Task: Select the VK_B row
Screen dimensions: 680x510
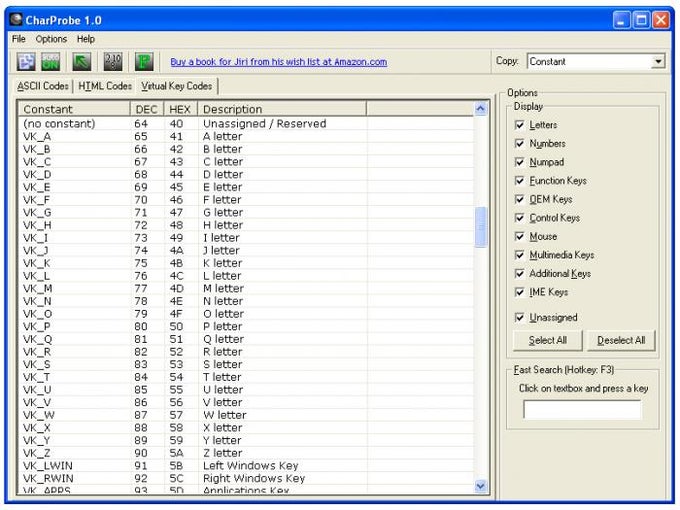Action: click(x=246, y=149)
